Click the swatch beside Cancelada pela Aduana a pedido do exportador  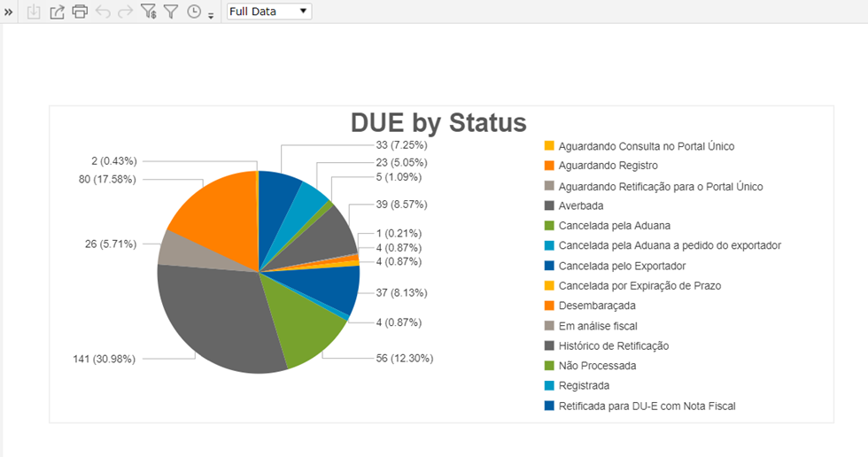point(549,245)
